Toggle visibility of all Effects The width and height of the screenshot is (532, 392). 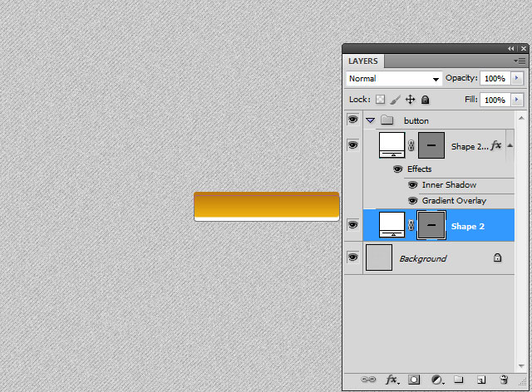tap(397, 169)
